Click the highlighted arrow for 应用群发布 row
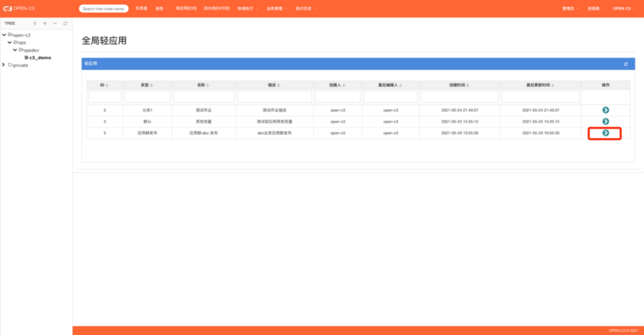 point(606,133)
